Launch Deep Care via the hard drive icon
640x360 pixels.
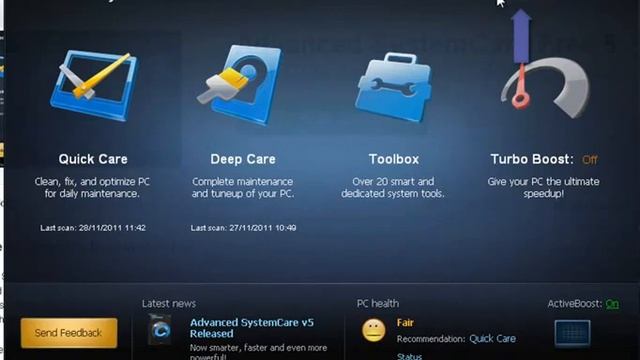241,85
